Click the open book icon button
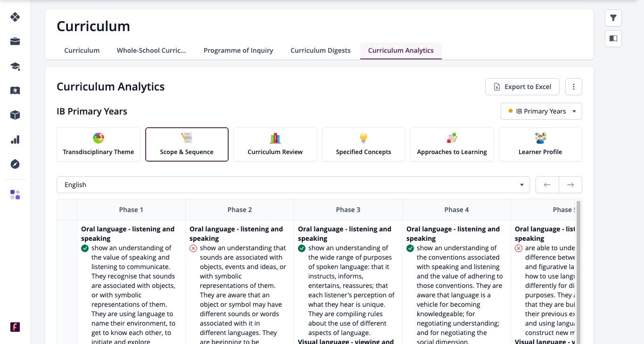Image resolution: width=644 pixels, height=344 pixels. click(613, 39)
